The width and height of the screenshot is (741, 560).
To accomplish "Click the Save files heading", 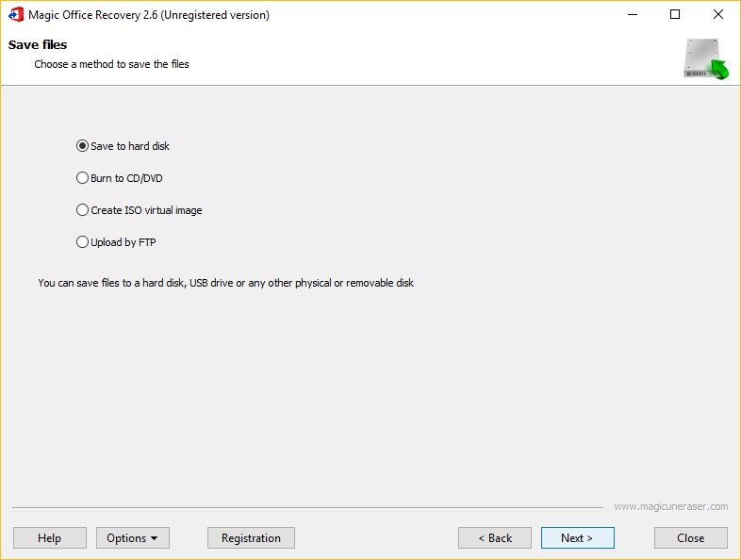I will (x=38, y=45).
